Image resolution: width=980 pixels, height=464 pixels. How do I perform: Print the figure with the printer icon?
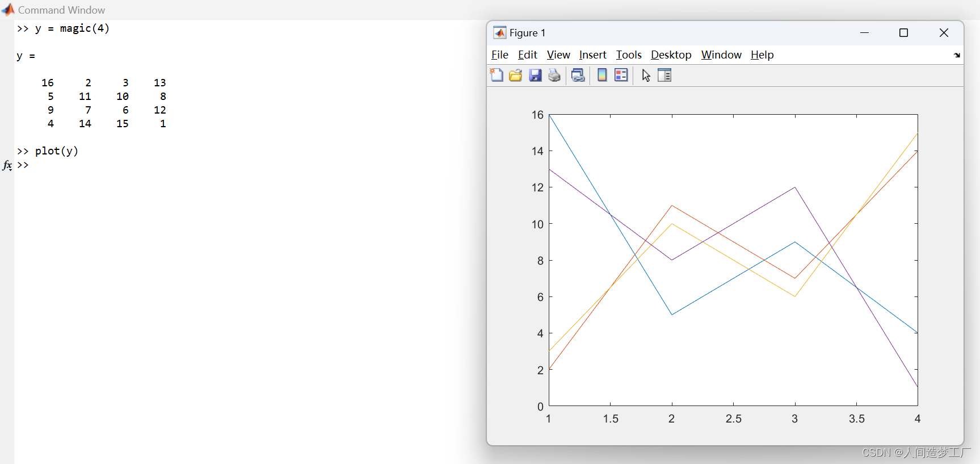(x=554, y=75)
